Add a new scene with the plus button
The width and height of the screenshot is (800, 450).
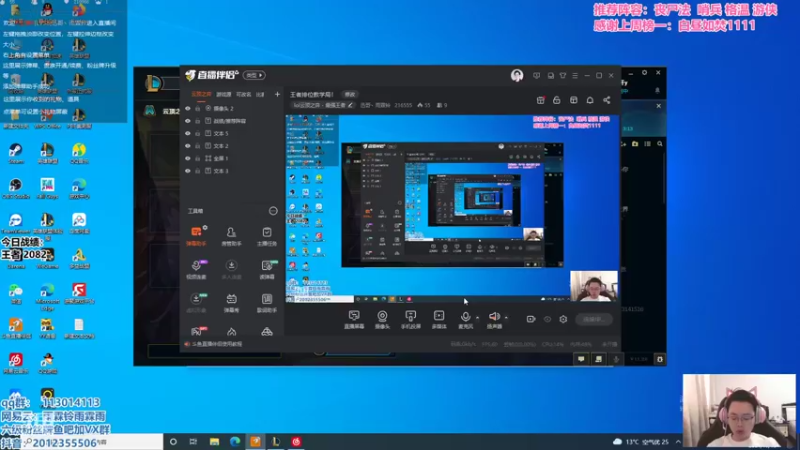point(277,94)
